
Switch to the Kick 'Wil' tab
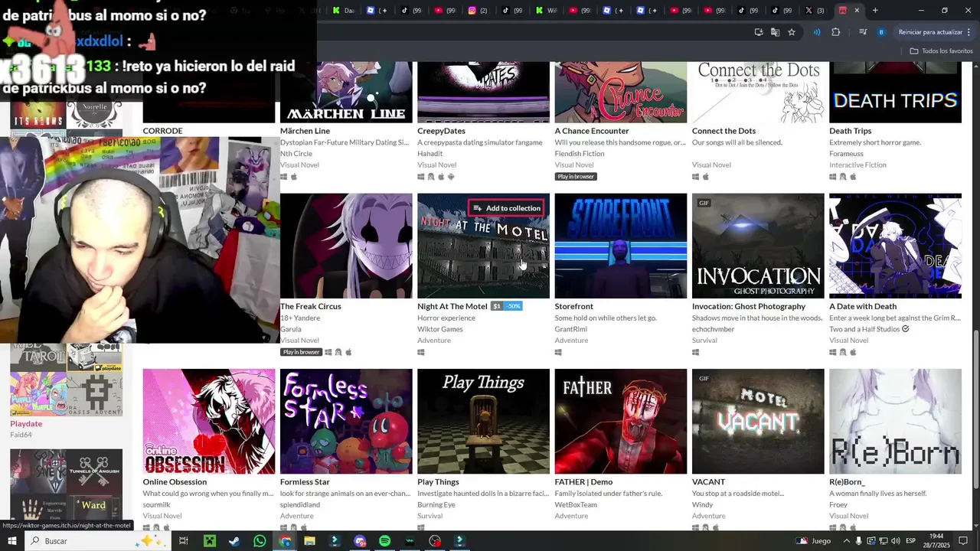point(546,10)
